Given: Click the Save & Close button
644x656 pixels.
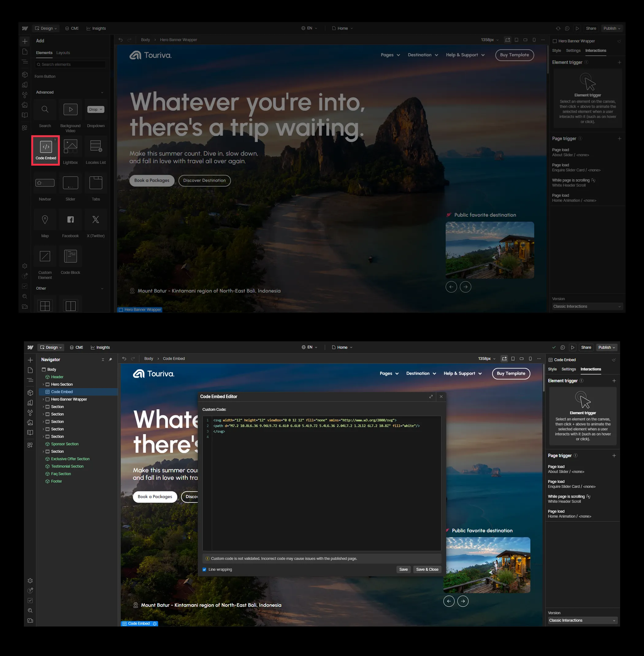Looking at the screenshot, I should [x=427, y=570].
